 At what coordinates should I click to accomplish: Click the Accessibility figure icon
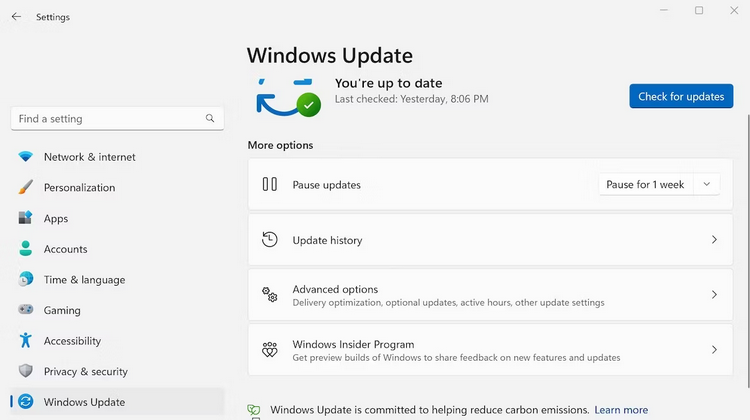pos(25,340)
